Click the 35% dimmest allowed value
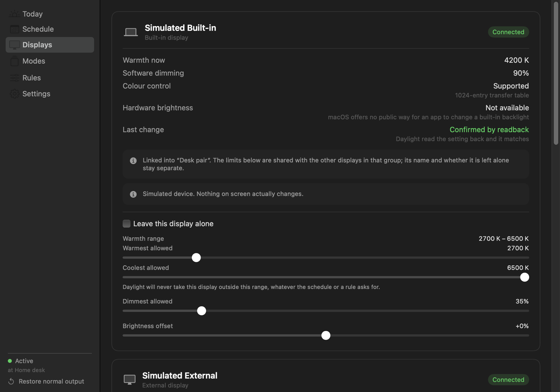This screenshot has width=560, height=392. 522,301
